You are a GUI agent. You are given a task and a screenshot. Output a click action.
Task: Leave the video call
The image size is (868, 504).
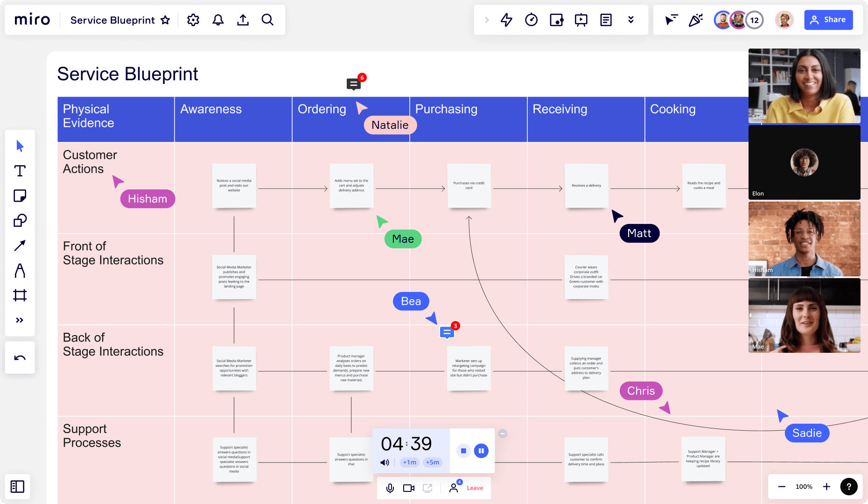475,488
